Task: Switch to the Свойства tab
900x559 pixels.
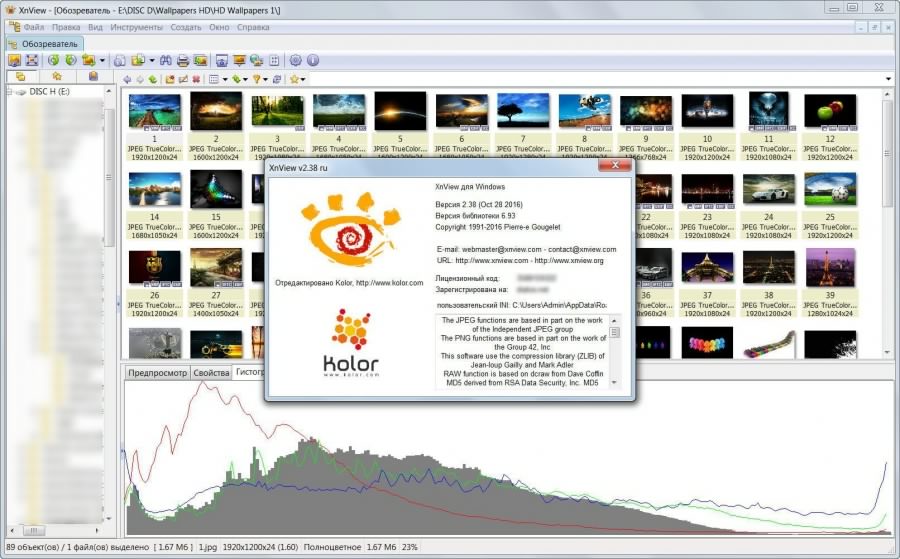Action: tap(211, 373)
